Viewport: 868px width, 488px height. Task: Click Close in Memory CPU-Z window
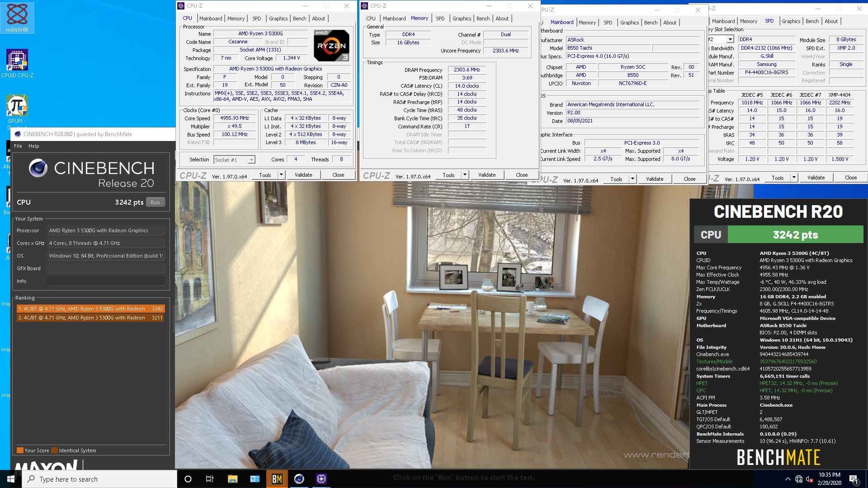coord(522,175)
